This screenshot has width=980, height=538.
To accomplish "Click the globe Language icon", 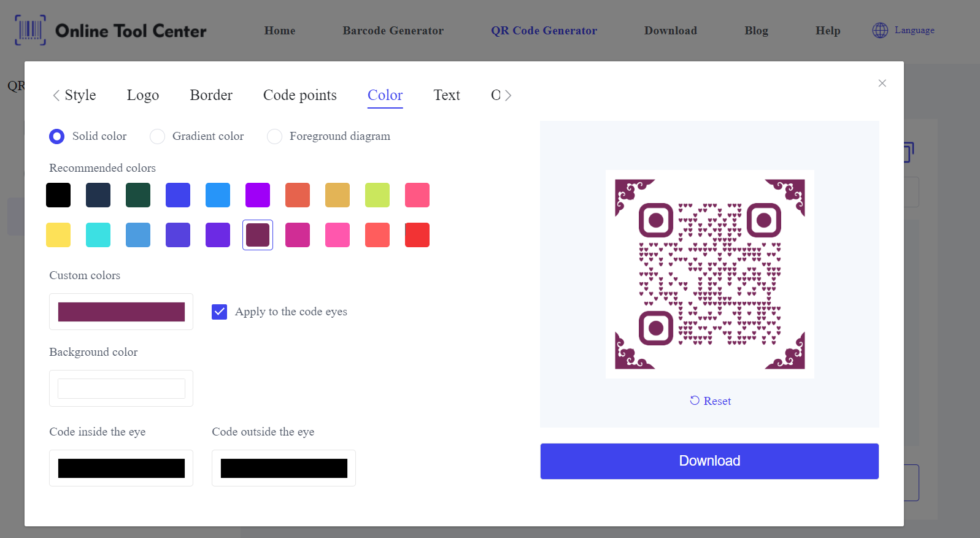I will pos(880,30).
